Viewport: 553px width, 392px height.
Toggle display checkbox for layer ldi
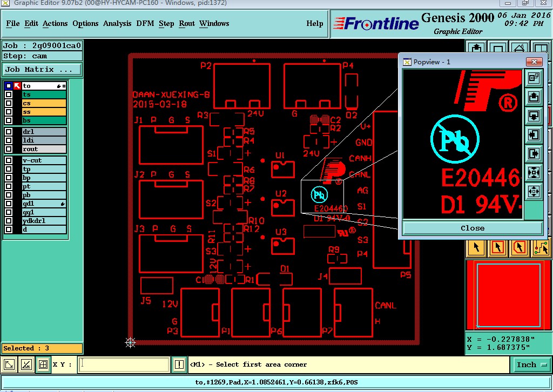pos(9,140)
